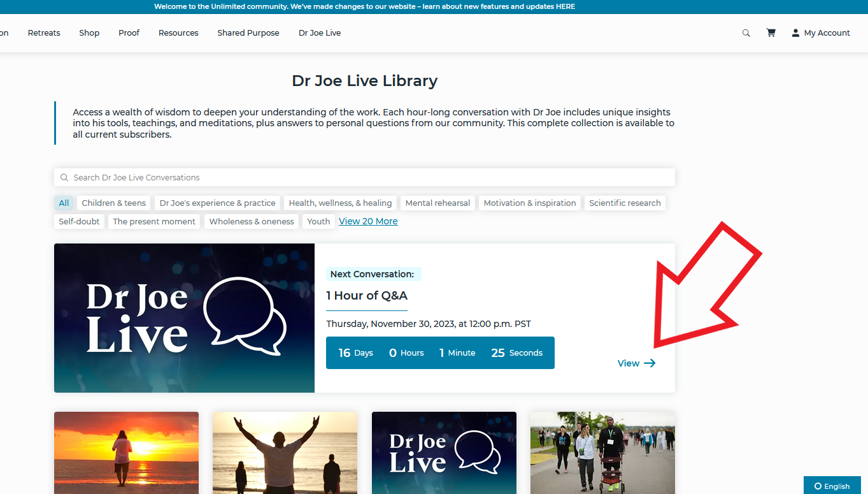The width and height of the screenshot is (868, 494).
Task: Filter by Scientific research tag
Action: tap(625, 203)
